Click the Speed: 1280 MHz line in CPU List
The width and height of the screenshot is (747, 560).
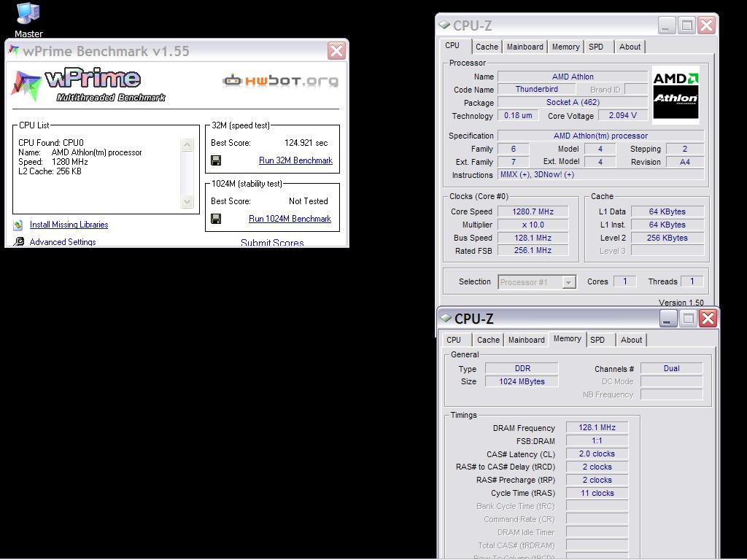click(x=53, y=162)
